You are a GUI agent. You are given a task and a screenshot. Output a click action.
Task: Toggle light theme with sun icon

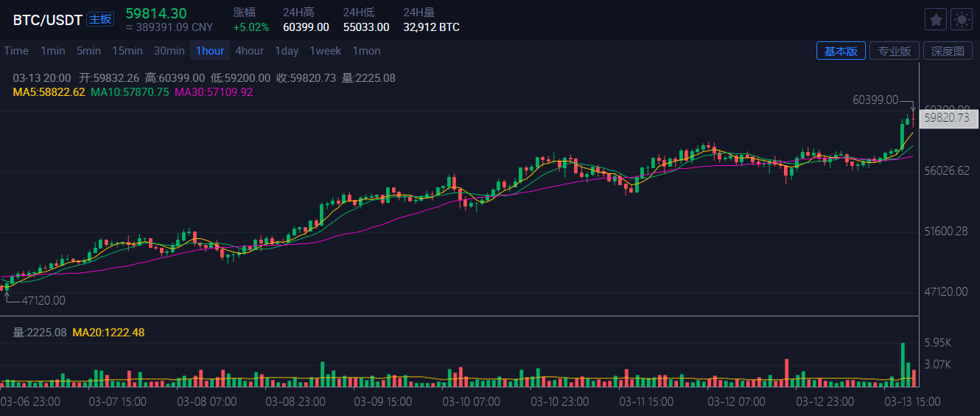pos(962,19)
